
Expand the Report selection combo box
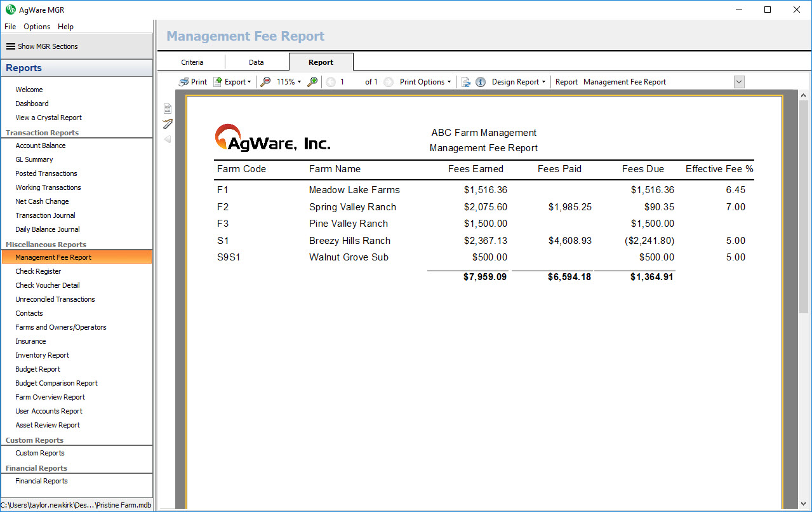[x=738, y=82]
